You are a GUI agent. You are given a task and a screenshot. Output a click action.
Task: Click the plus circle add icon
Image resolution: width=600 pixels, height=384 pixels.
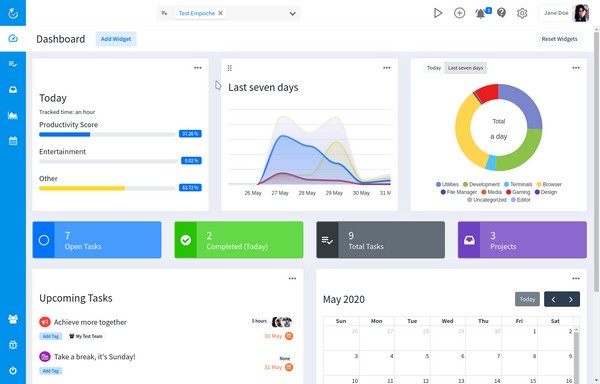(459, 13)
